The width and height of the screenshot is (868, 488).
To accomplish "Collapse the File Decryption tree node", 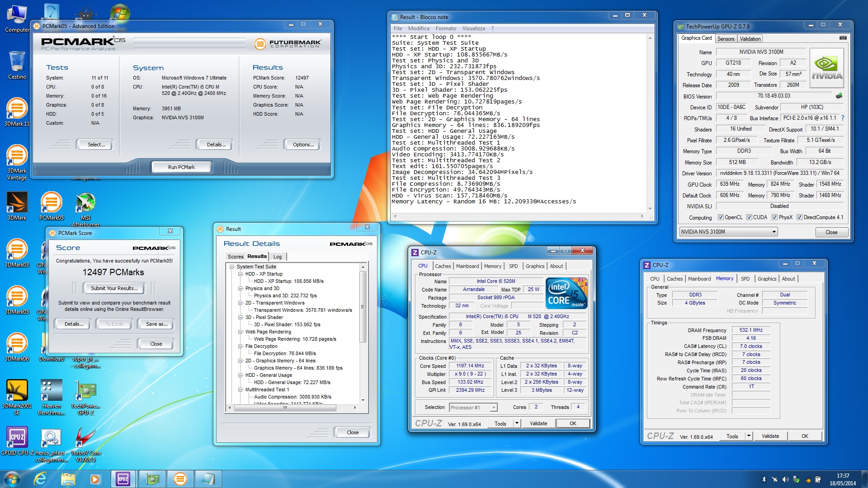I will click(241, 346).
